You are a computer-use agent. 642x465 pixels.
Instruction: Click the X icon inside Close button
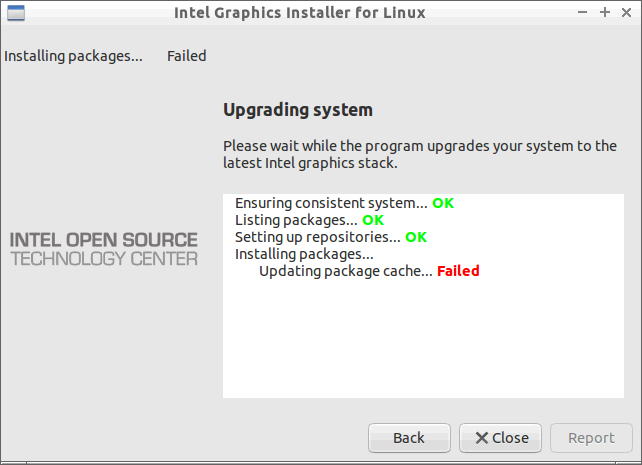[x=482, y=438]
